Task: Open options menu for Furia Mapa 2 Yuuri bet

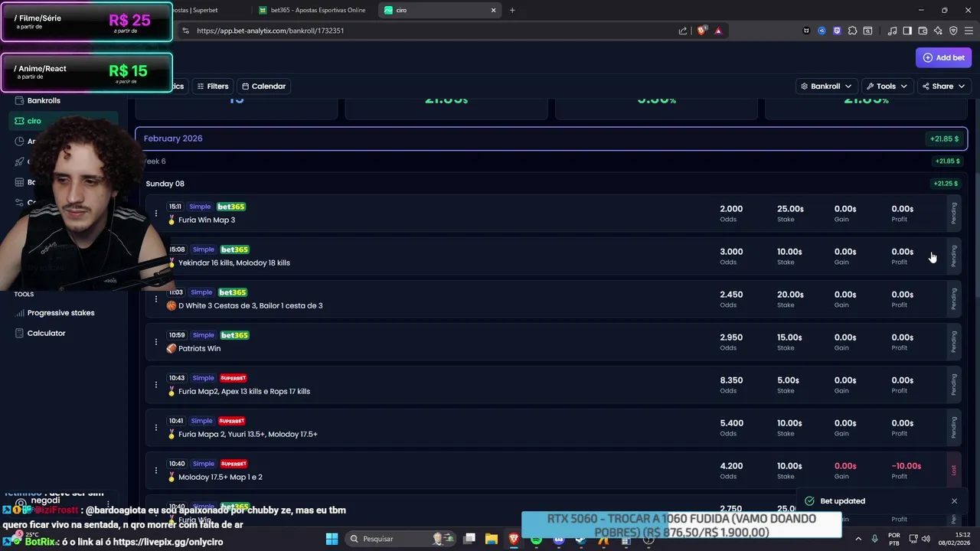Action: pyautogui.click(x=155, y=428)
